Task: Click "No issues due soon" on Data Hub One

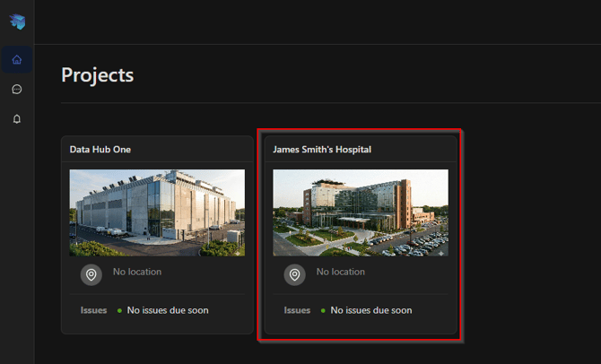Action: (168, 310)
